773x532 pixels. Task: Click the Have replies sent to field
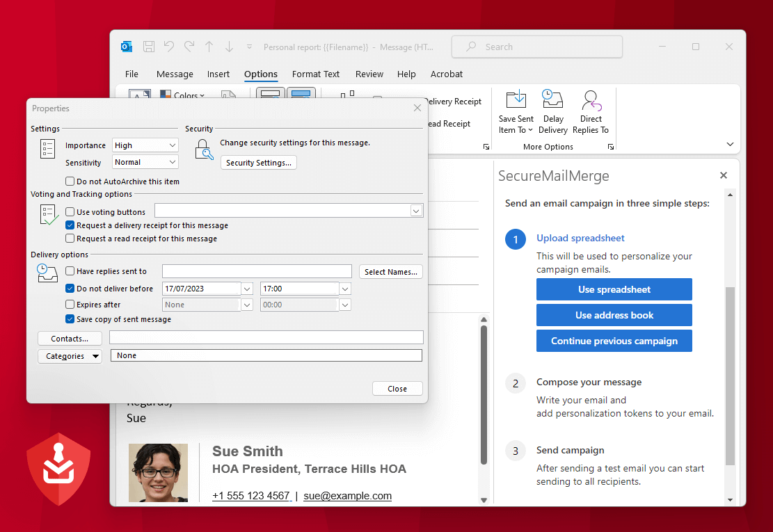coord(257,272)
